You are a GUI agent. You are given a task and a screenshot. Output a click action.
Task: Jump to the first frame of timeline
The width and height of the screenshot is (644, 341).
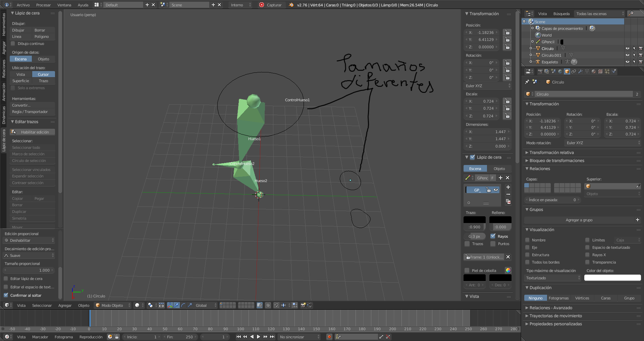[x=238, y=337]
